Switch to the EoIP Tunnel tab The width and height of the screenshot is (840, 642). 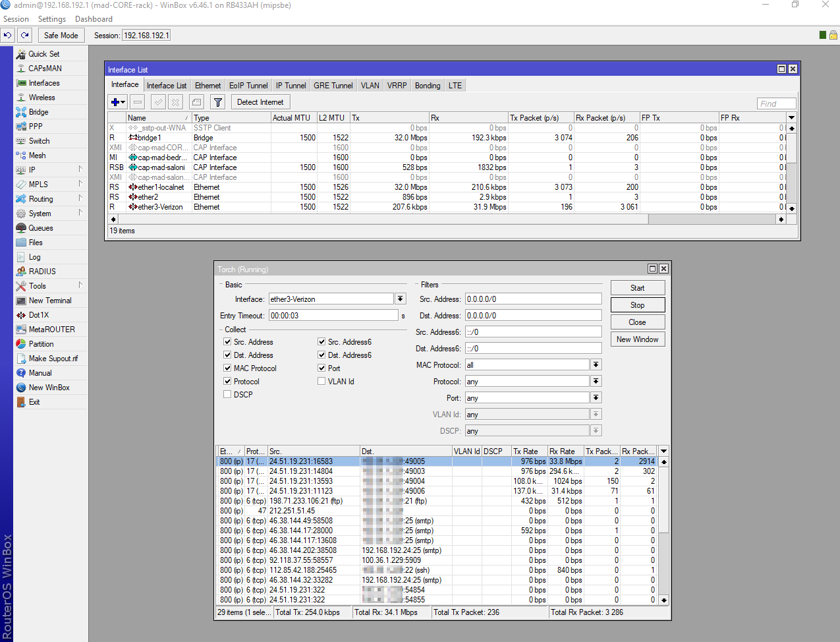(x=248, y=86)
